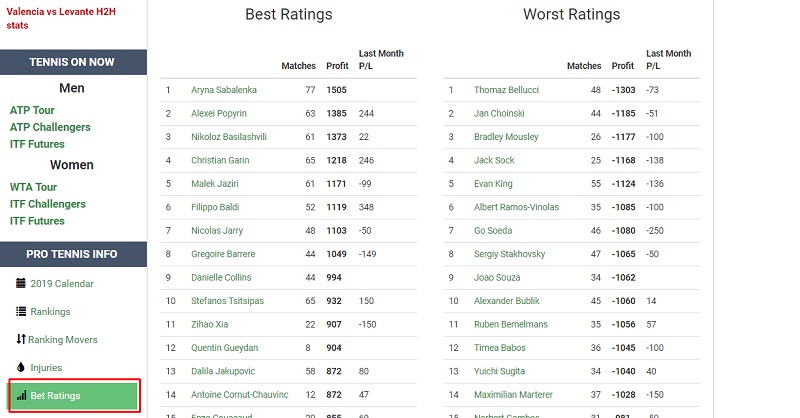The height and width of the screenshot is (418, 800).
Task: Open Aryna Sabalenka's player page
Action: pos(224,90)
